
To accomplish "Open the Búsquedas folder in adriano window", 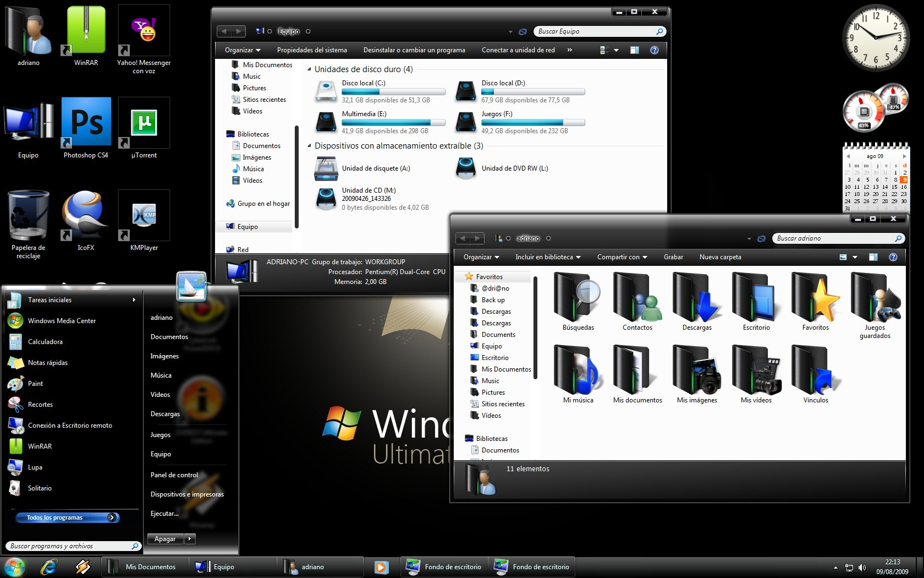I will tap(578, 302).
